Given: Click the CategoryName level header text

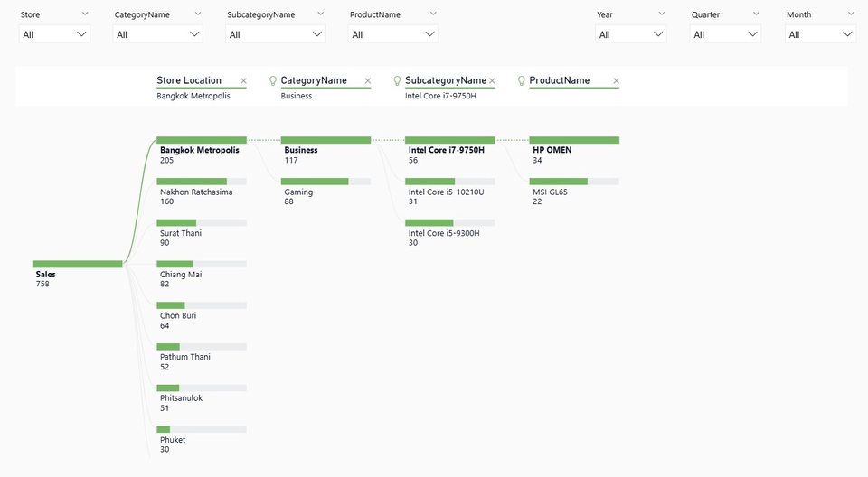Looking at the screenshot, I should 314,80.
